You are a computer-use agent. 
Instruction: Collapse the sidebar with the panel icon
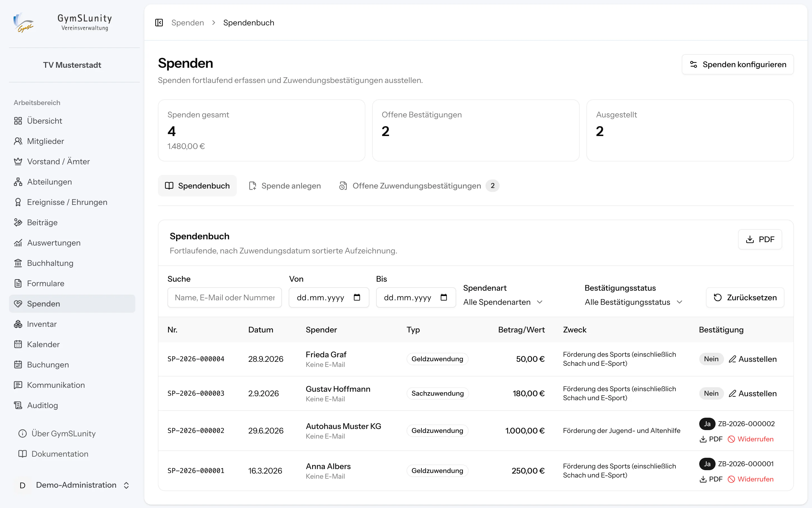(x=159, y=23)
